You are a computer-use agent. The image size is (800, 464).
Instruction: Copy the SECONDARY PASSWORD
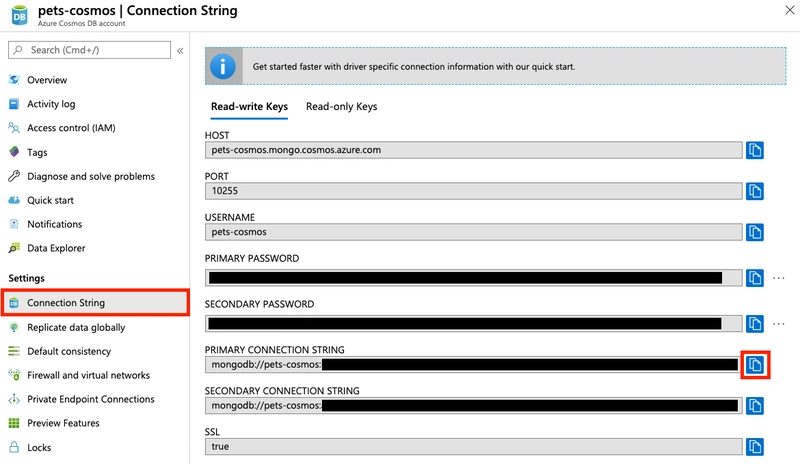[x=755, y=324]
